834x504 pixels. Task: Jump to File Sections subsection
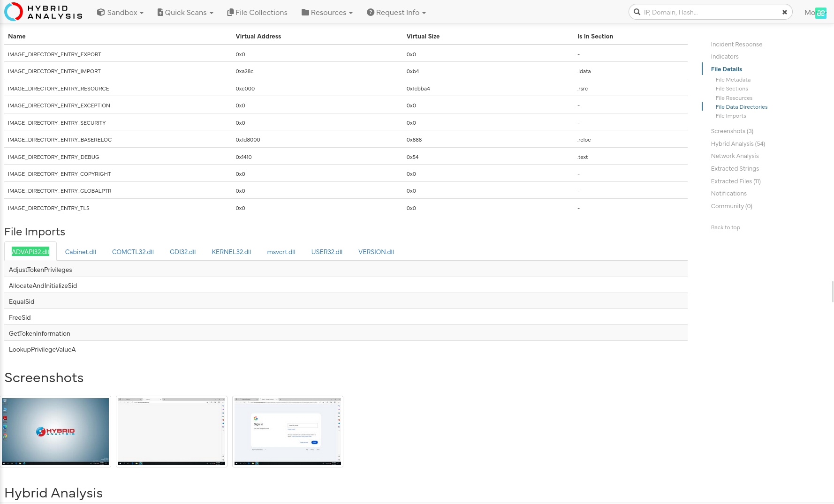point(732,89)
